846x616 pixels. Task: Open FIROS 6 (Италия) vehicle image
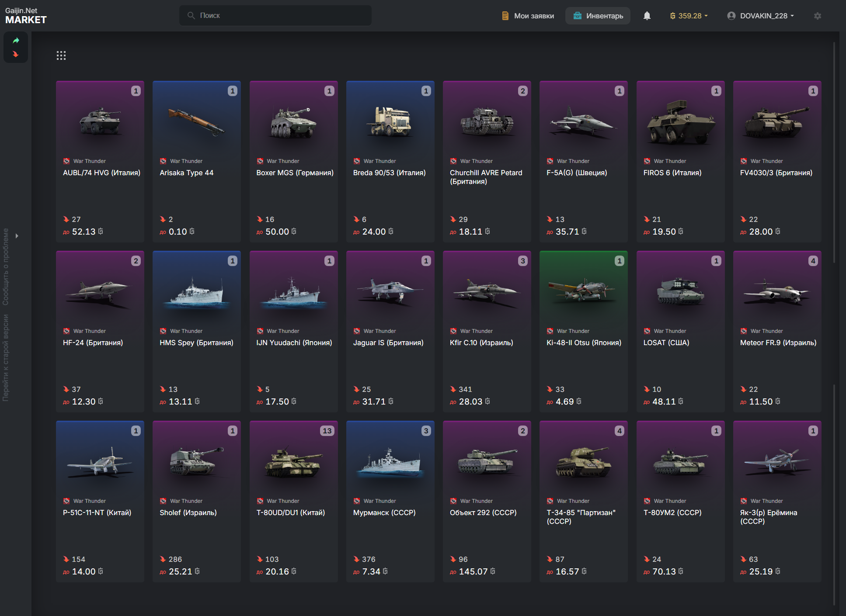click(x=681, y=121)
